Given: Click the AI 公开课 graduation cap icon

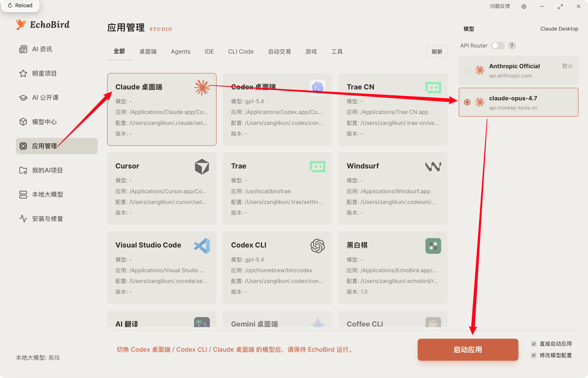Looking at the screenshot, I should pyautogui.click(x=23, y=98).
